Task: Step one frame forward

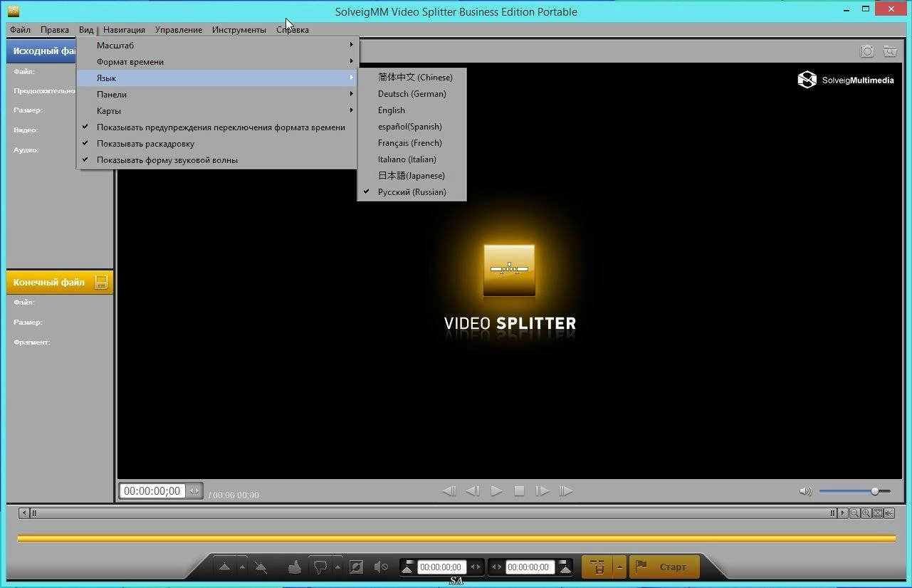Action: (x=543, y=491)
